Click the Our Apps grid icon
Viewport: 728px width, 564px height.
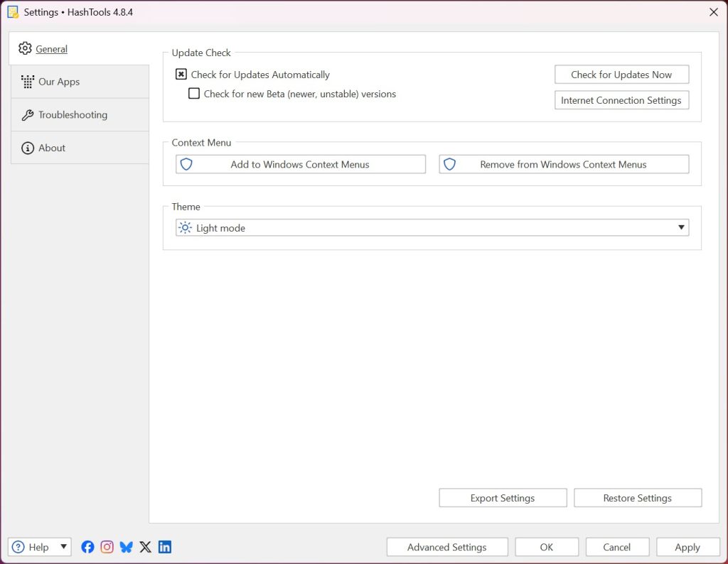[x=28, y=82]
